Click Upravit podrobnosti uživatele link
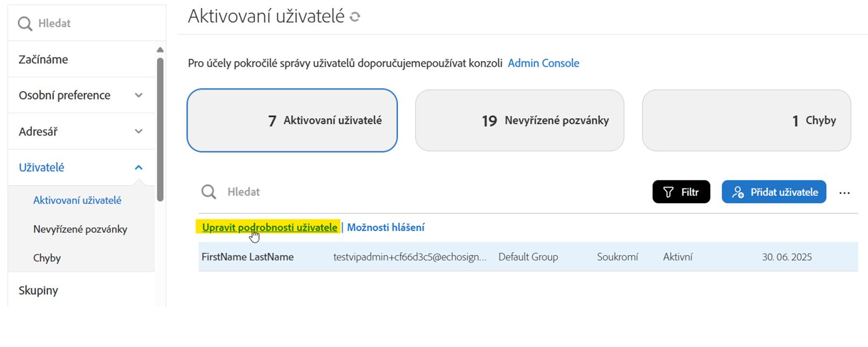The height and width of the screenshot is (347, 868). tap(269, 227)
